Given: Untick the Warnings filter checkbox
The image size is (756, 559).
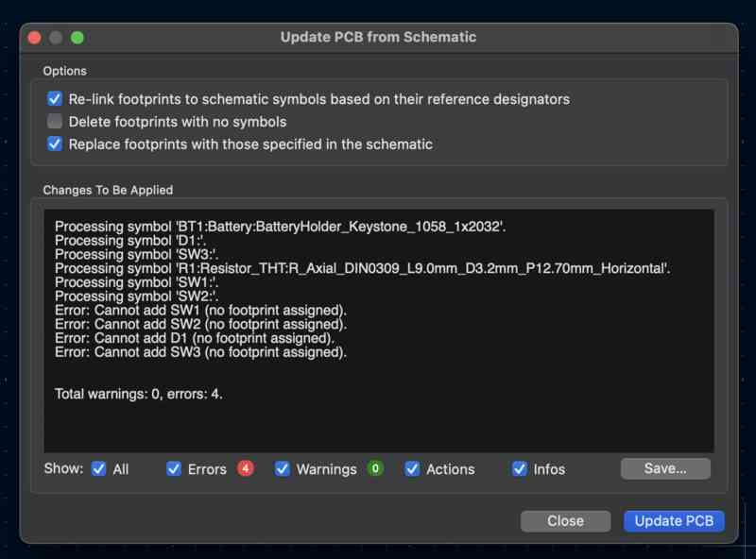Looking at the screenshot, I should 283,469.
